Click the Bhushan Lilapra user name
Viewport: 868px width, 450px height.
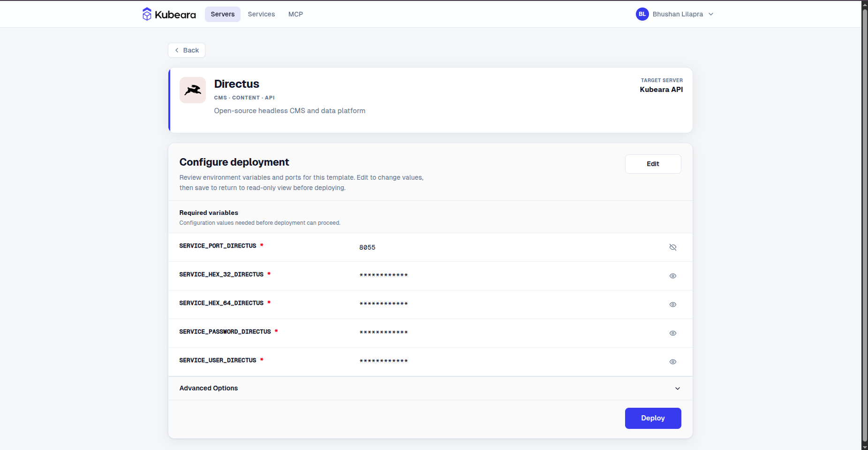coord(678,14)
